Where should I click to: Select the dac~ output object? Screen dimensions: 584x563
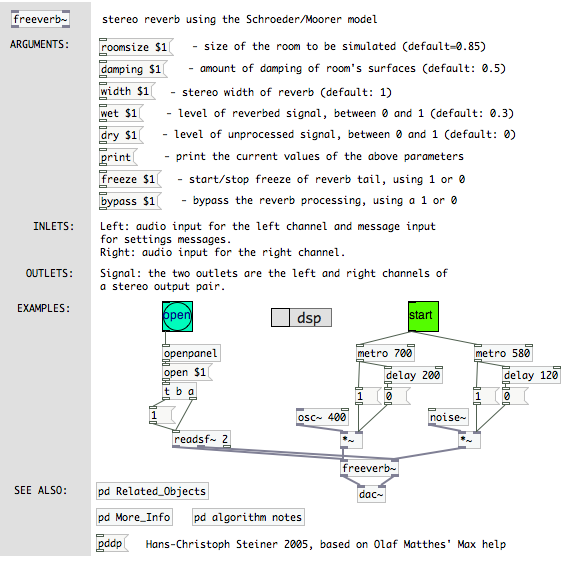(x=371, y=494)
